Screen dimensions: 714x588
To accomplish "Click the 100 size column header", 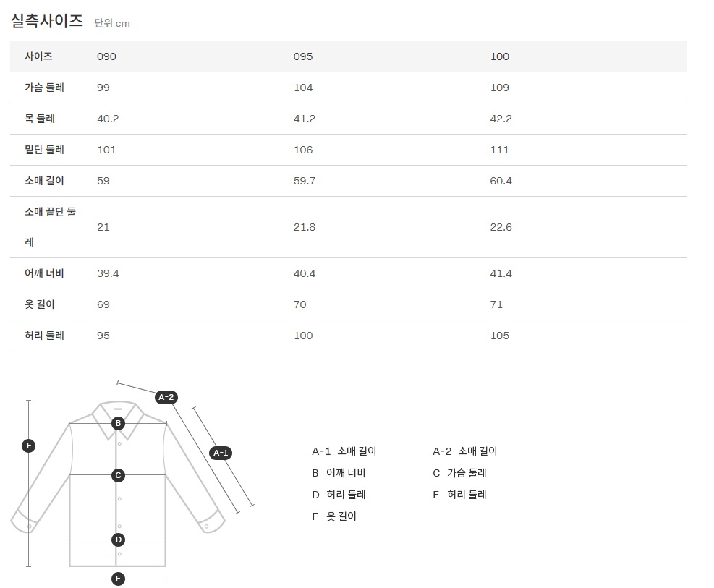I will pyautogui.click(x=500, y=56).
